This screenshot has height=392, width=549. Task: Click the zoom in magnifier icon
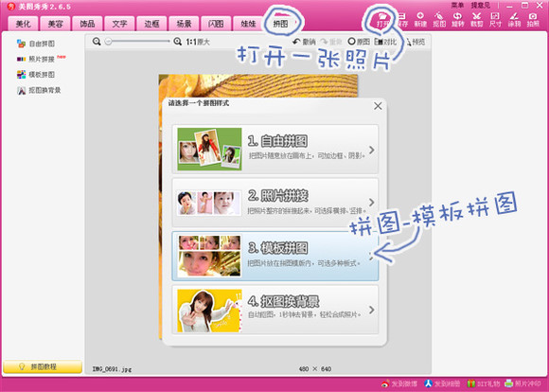pyautogui.click(x=178, y=42)
